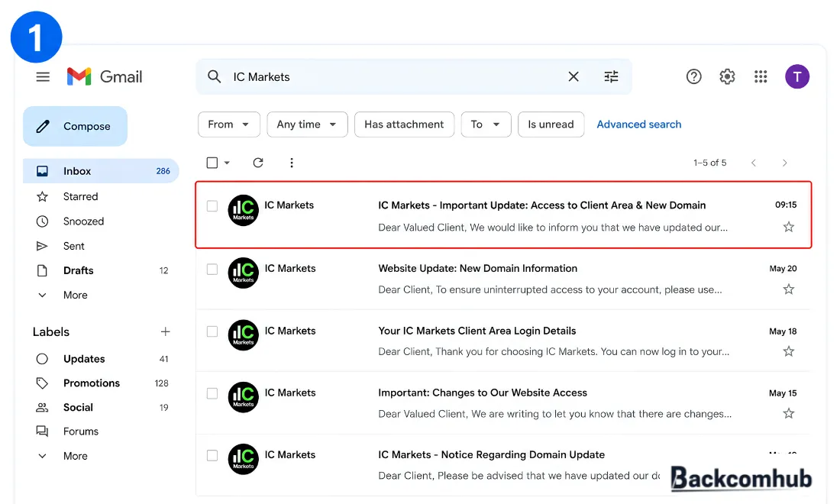The image size is (840, 504).
Task: Click the IC Markets avatar on the May 15 email
Action: [x=243, y=397]
